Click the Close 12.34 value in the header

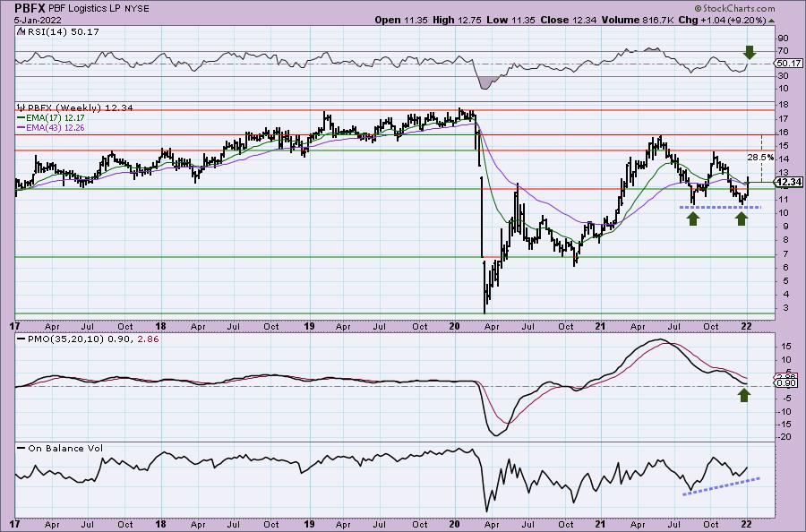pos(569,20)
